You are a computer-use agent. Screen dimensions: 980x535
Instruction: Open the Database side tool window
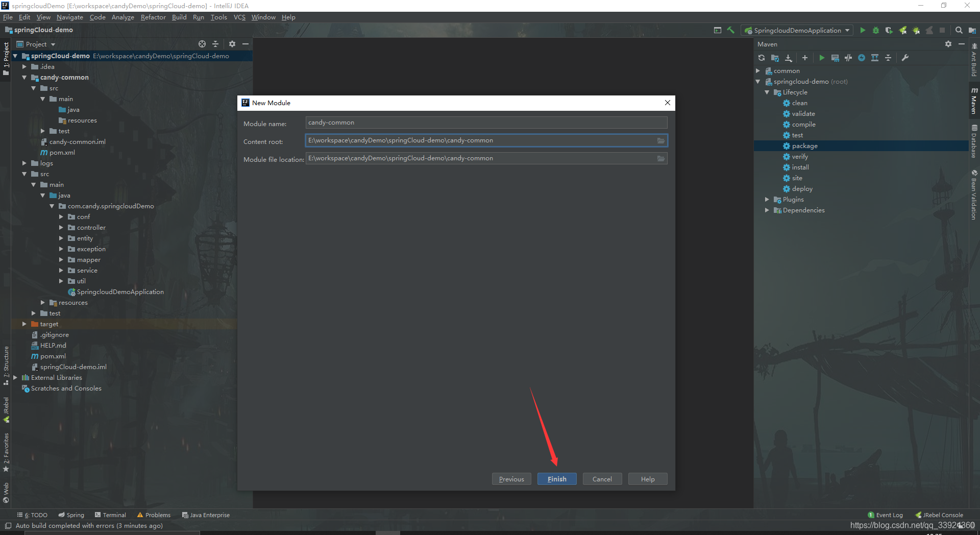pos(974,141)
